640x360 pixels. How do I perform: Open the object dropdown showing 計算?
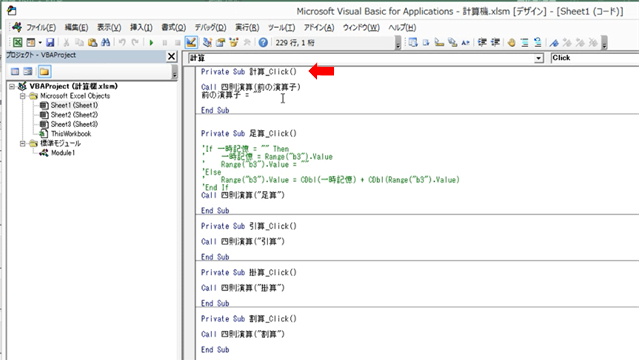point(538,58)
